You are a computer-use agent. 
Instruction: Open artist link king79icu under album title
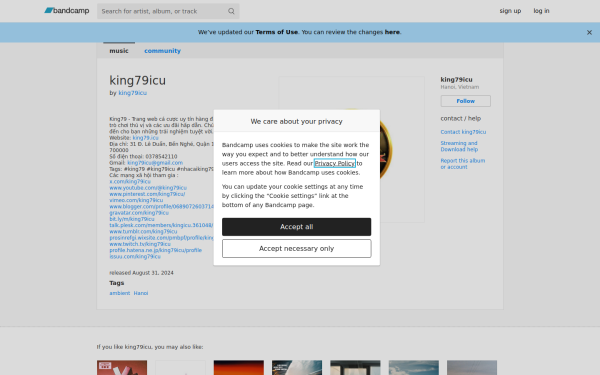(132, 93)
